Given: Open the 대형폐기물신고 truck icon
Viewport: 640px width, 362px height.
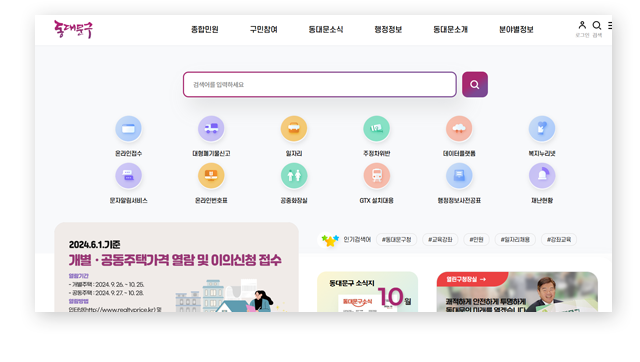Looking at the screenshot, I should tap(211, 129).
